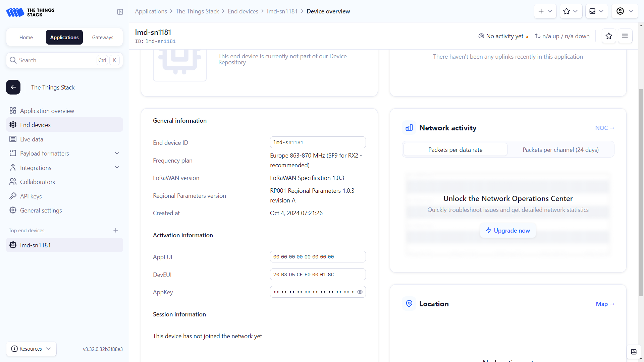The width and height of the screenshot is (644, 362).
Task: Select the Packets per data rate tab
Action: (x=455, y=149)
